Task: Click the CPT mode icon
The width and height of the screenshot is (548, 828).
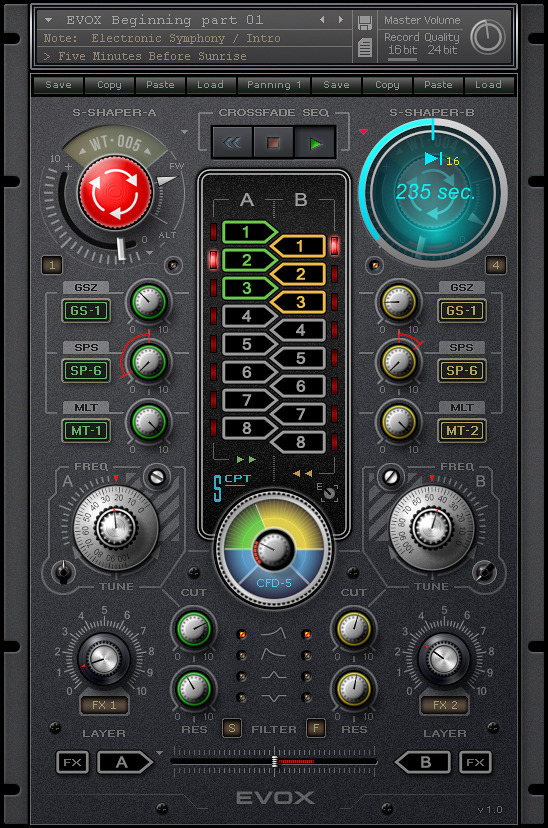Action: point(232,486)
